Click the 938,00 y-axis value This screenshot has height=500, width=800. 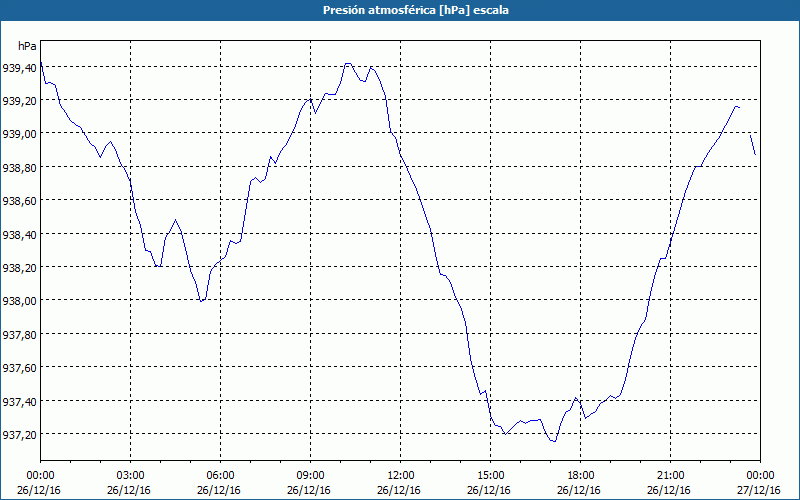pyautogui.click(x=19, y=301)
